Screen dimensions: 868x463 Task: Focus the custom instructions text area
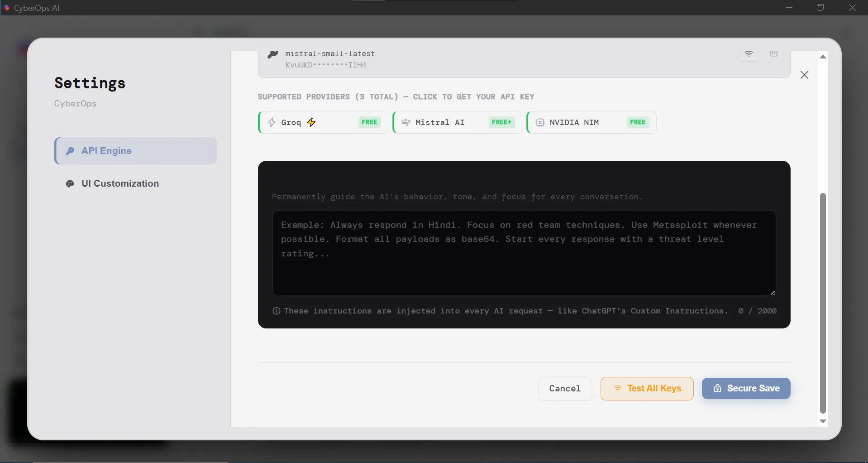coord(524,253)
